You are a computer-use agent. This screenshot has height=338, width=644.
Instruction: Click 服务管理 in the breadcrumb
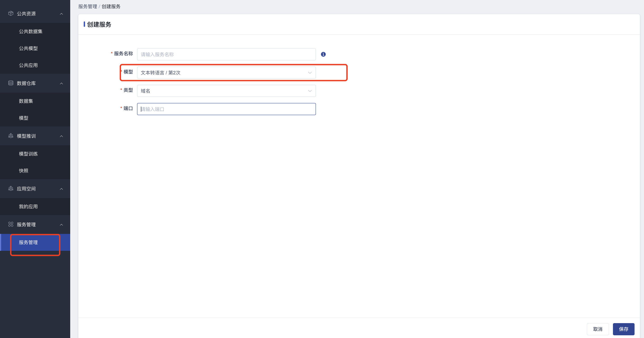tap(88, 7)
